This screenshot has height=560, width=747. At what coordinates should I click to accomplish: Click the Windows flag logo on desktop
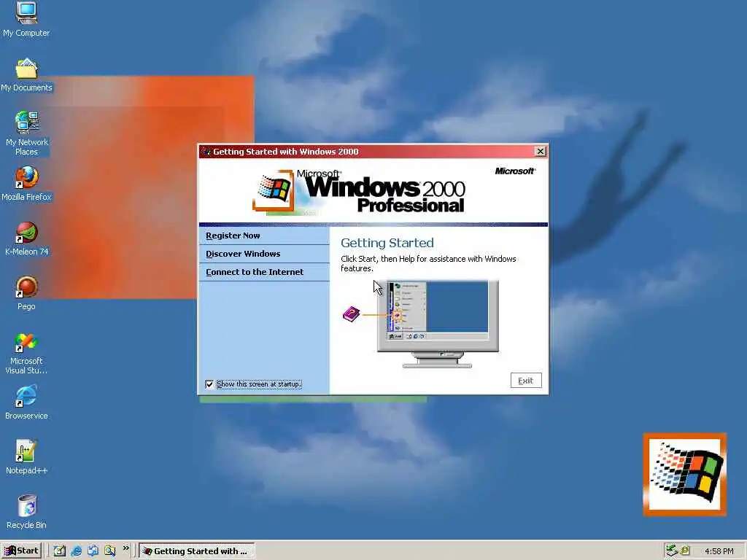[x=684, y=474]
